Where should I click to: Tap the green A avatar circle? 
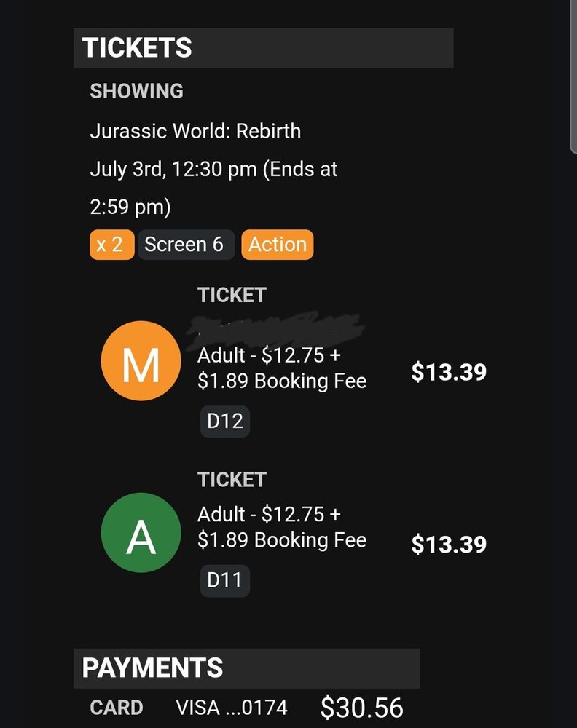141,533
